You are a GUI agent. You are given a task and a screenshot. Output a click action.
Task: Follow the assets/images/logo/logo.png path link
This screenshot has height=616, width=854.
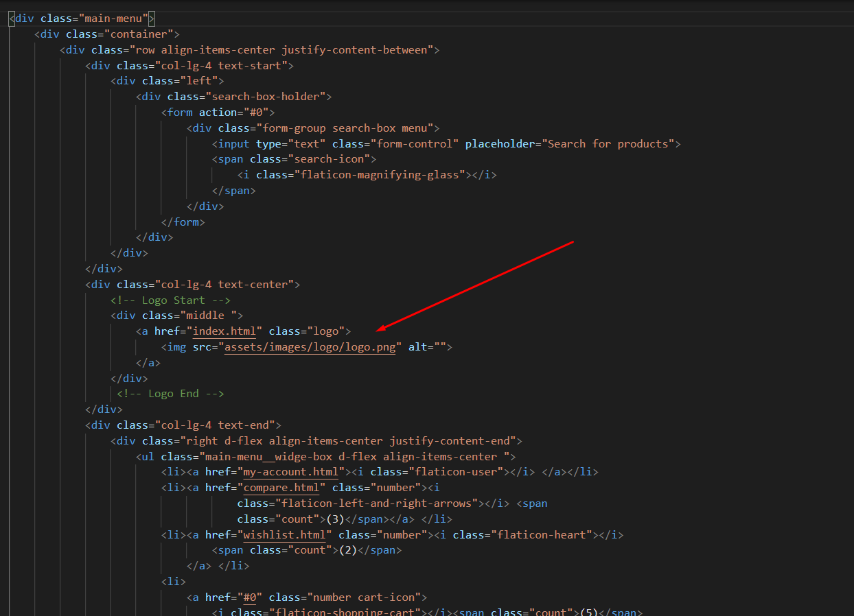(x=310, y=347)
